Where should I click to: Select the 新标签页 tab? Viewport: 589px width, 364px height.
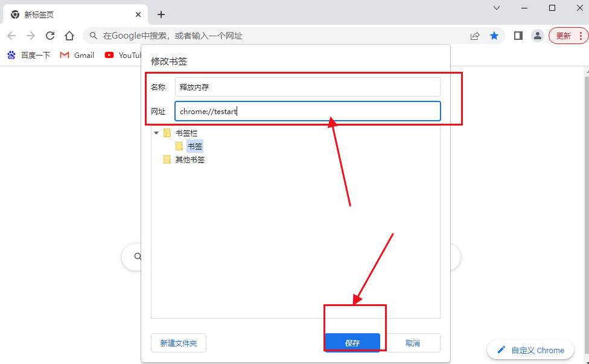[75, 14]
